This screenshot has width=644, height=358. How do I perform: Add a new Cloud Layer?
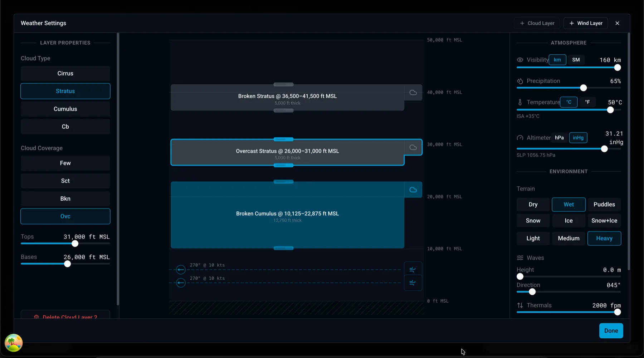click(537, 23)
